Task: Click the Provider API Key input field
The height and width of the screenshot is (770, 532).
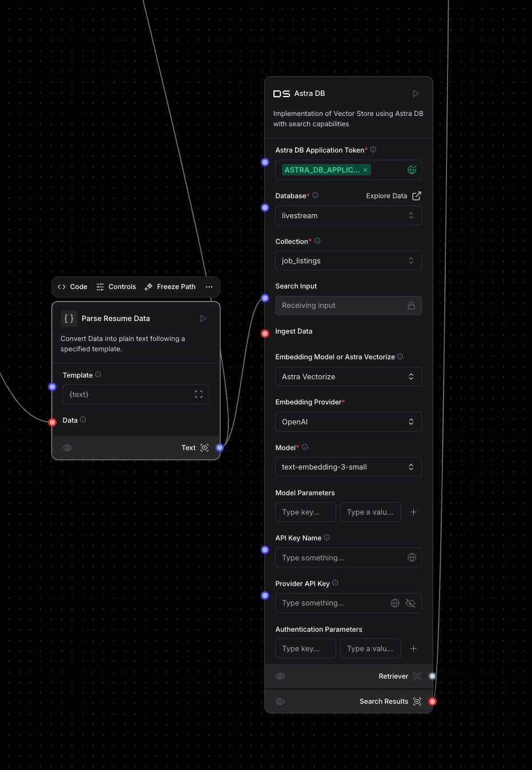Action: pyautogui.click(x=331, y=603)
